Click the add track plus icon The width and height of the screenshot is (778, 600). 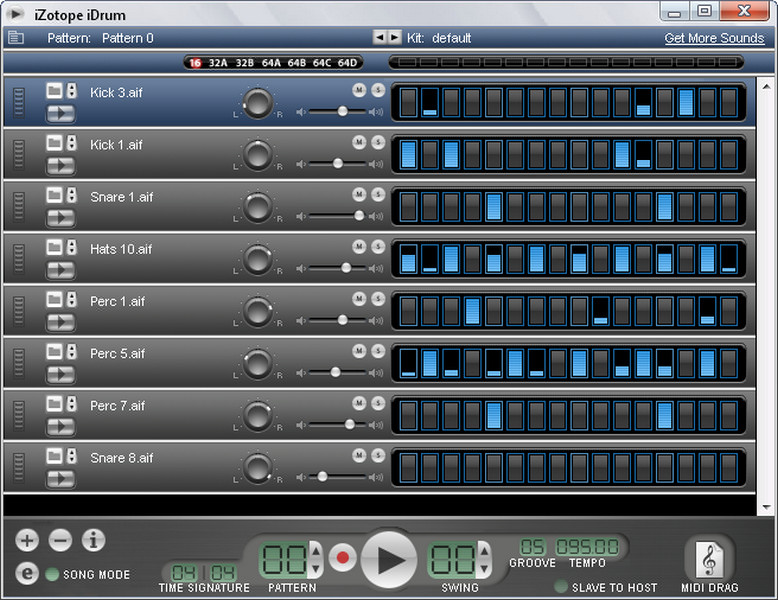coord(27,541)
